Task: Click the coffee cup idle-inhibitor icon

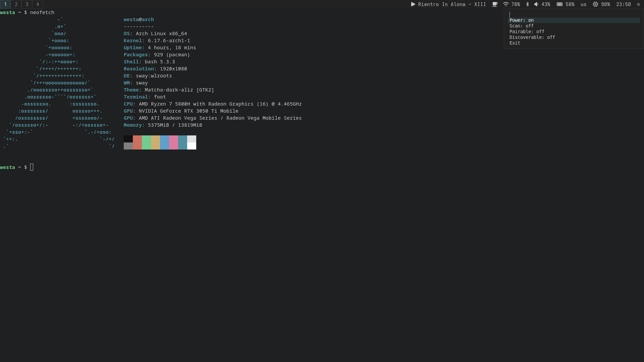Action: (495, 4)
